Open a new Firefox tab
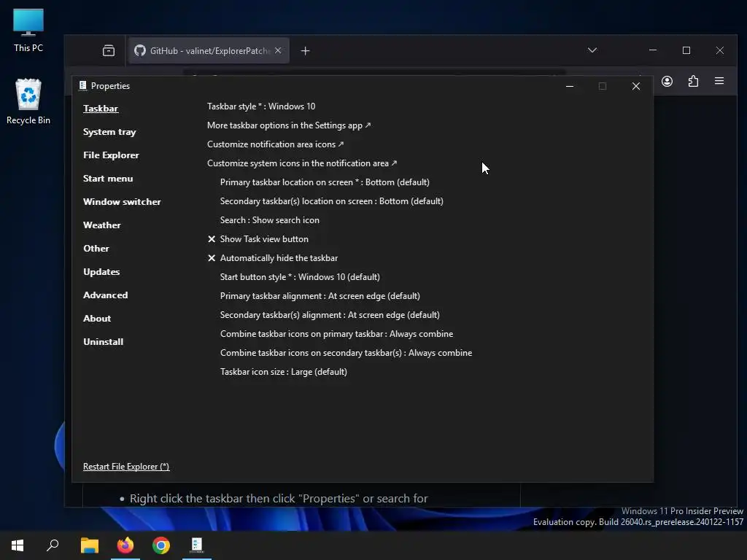 (306, 51)
